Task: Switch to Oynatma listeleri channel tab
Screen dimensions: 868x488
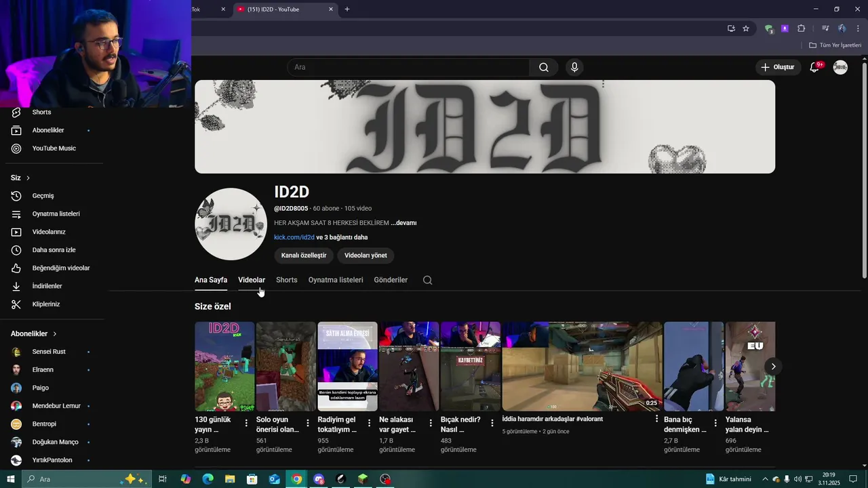Action: 336,280
